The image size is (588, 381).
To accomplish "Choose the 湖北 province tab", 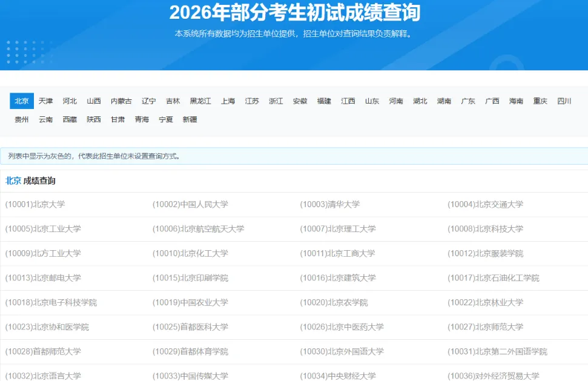I will (x=420, y=101).
